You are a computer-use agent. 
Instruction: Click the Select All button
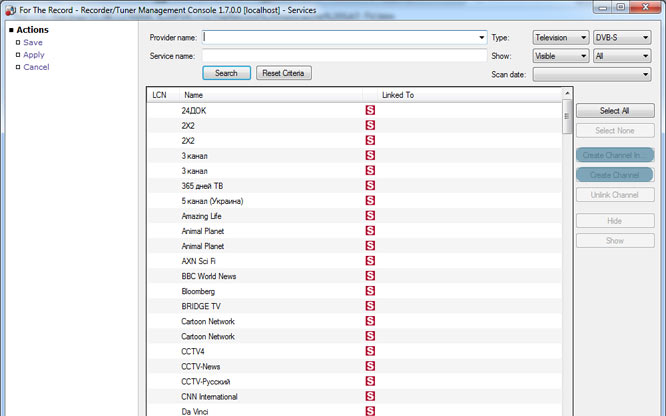615,111
